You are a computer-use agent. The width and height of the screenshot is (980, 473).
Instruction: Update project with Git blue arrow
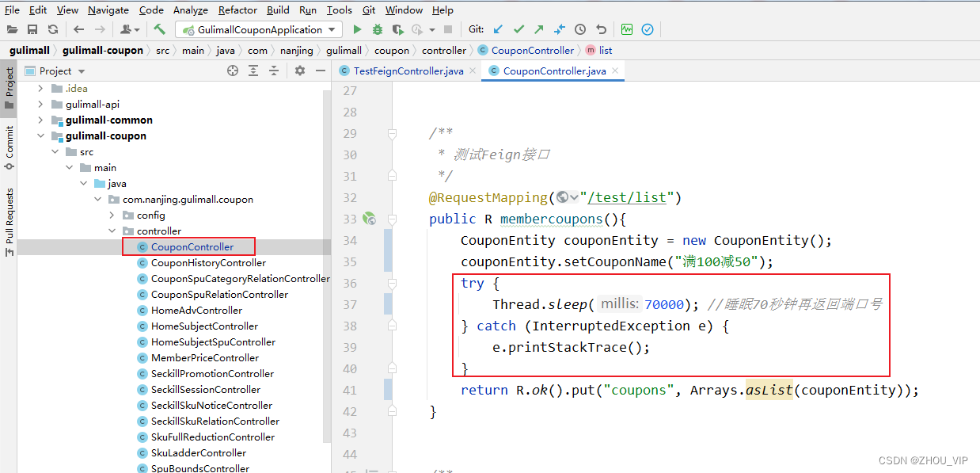pos(498,29)
